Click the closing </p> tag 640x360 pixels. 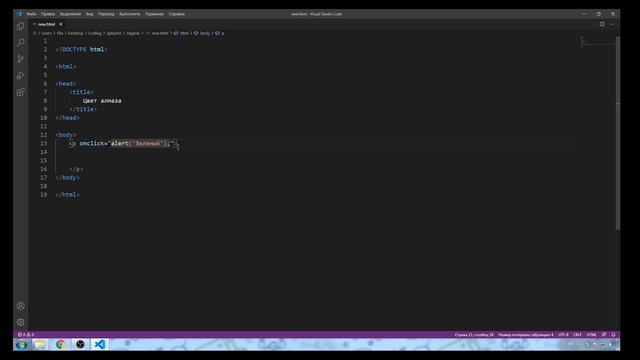(x=76, y=169)
